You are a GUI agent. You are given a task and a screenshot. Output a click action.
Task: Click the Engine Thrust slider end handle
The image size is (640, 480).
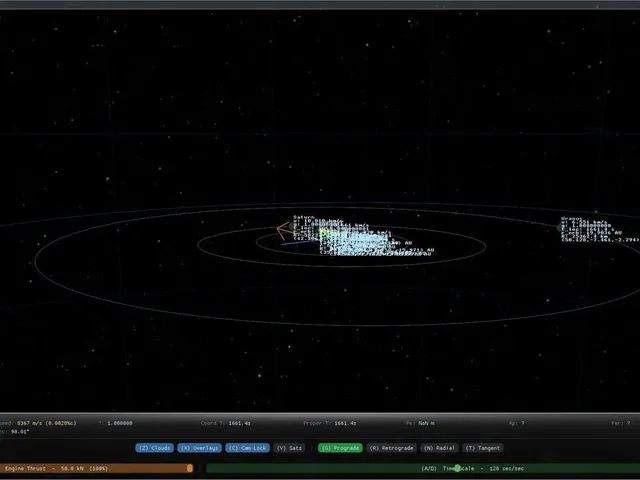coord(190,468)
